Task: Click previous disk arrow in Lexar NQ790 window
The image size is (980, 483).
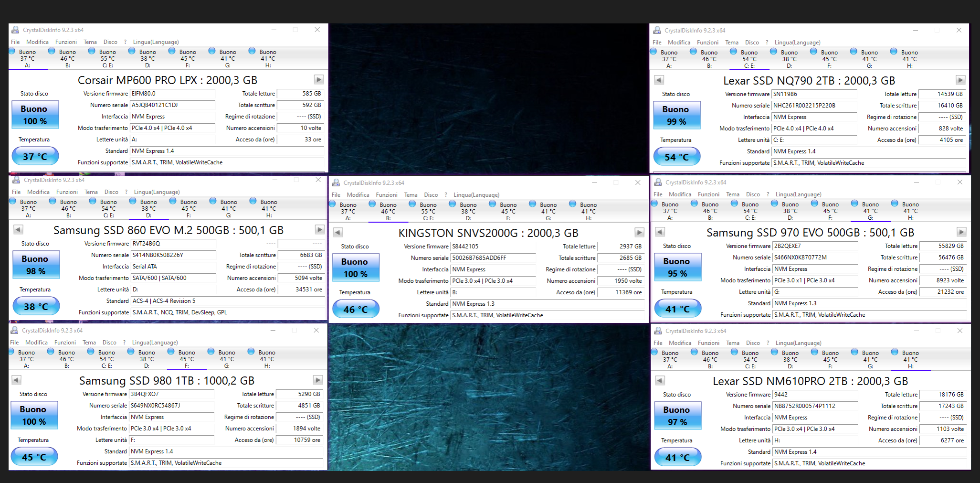Action: pyautogui.click(x=659, y=80)
